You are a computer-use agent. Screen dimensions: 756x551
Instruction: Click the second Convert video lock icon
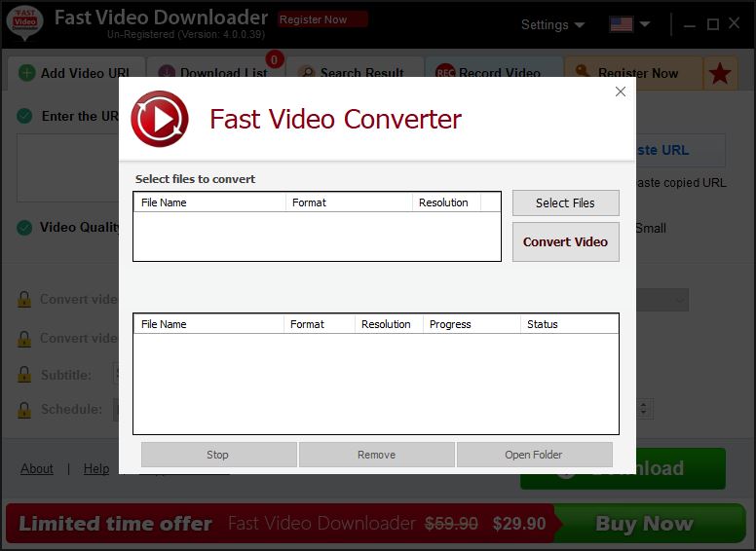(24, 339)
